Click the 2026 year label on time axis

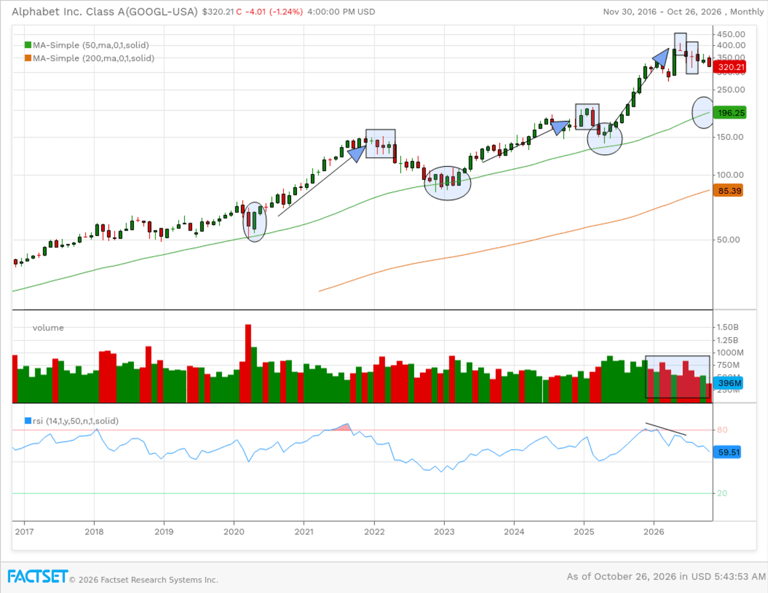[x=654, y=532]
